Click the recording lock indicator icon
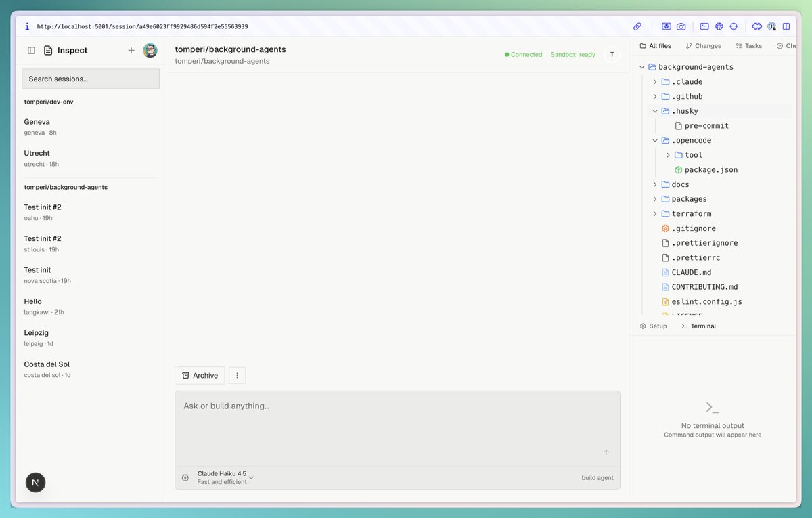The width and height of the screenshot is (812, 518). [x=772, y=27]
